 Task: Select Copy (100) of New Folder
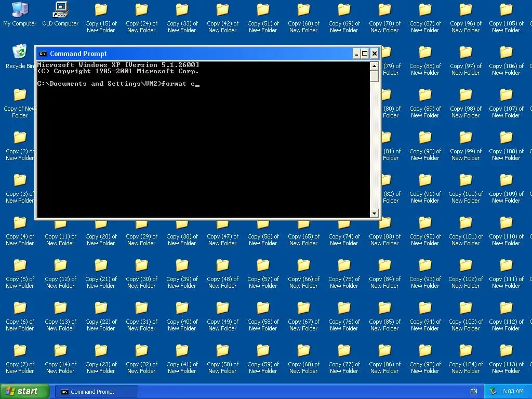465,188
